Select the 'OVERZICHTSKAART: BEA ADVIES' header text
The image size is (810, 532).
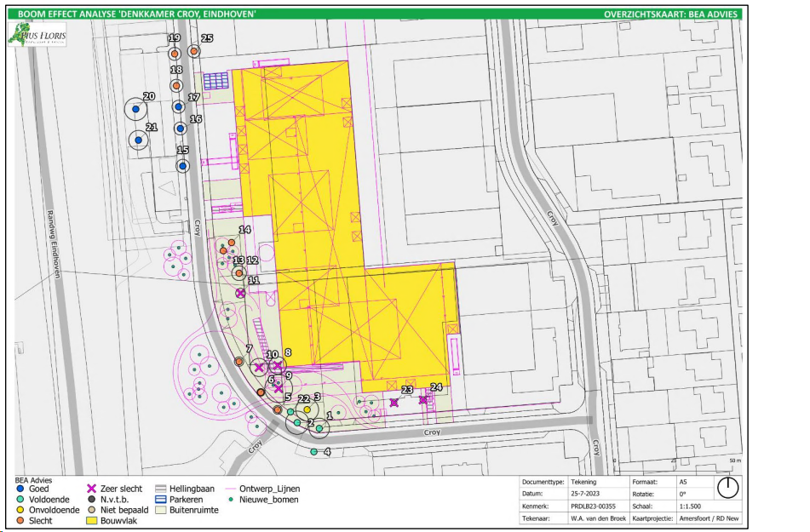(x=670, y=14)
